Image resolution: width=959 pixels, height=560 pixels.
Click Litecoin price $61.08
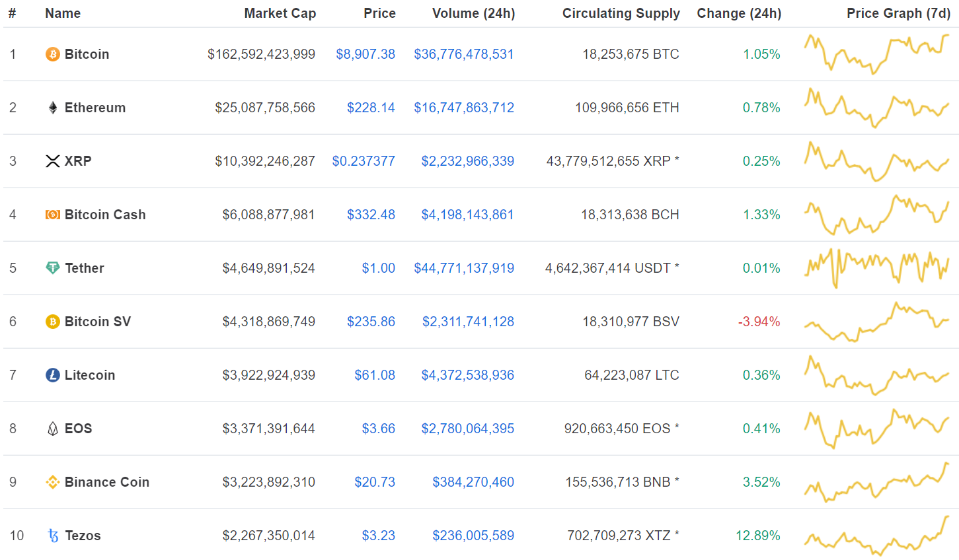point(375,375)
